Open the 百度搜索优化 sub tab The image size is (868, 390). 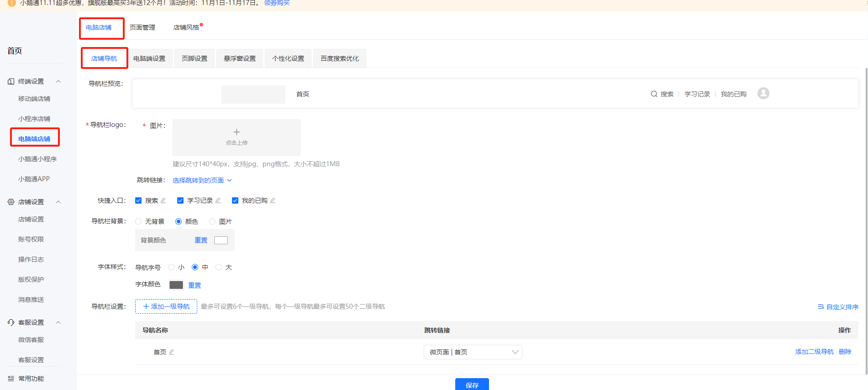tap(340, 58)
